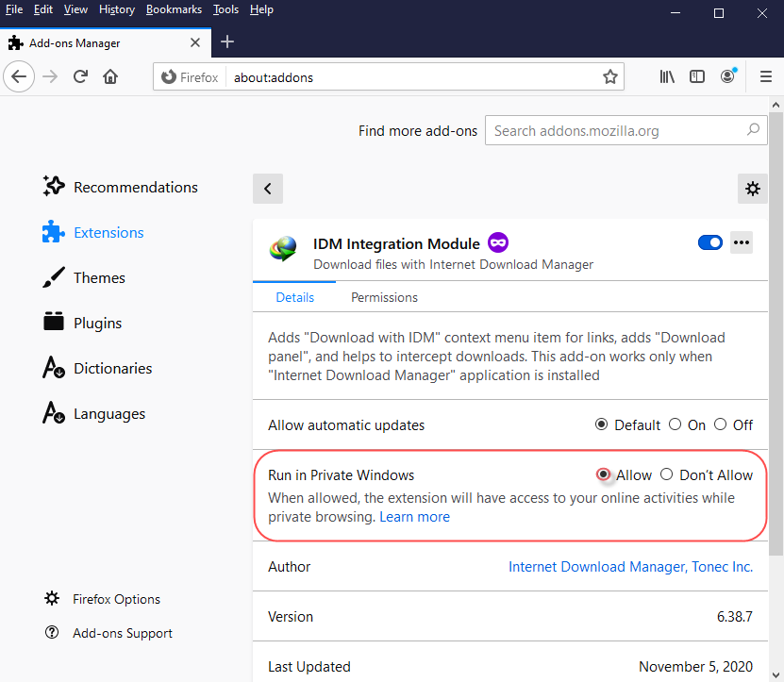The width and height of the screenshot is (784, 682).
Task: Select Off for automatic updates
Action: 720,424
